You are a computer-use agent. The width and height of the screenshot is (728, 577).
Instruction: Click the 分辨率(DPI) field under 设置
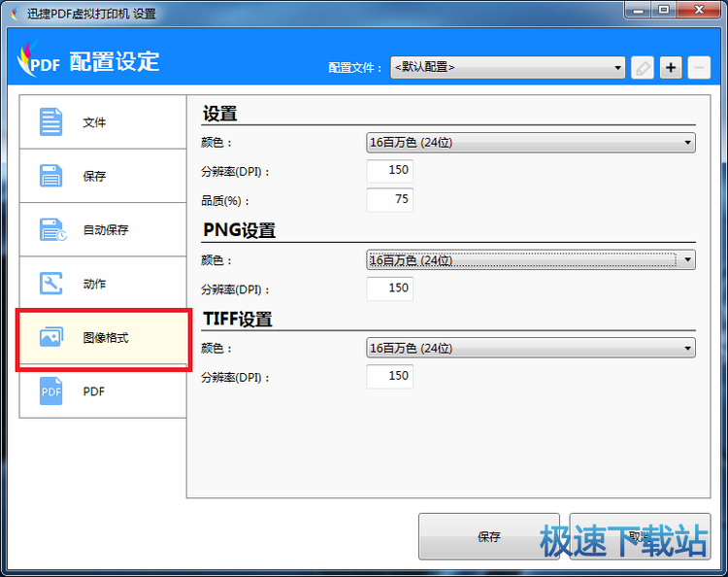[x=389, y=171]
